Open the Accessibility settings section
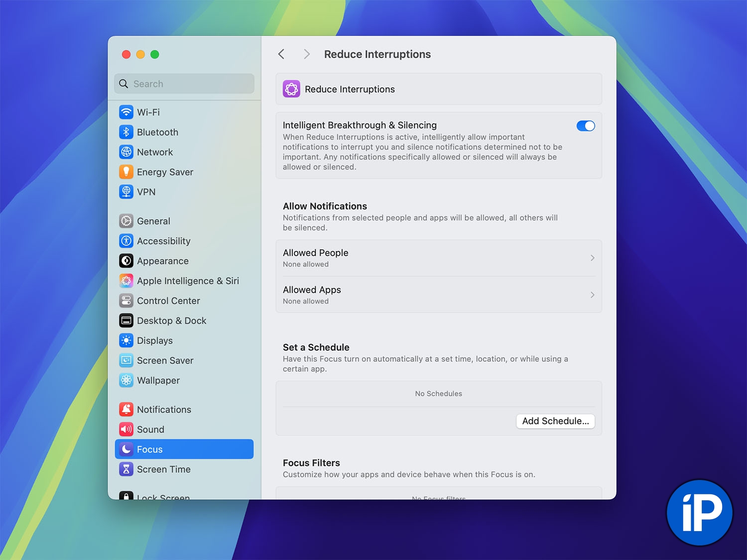747x560 pixels. (163, 241)
